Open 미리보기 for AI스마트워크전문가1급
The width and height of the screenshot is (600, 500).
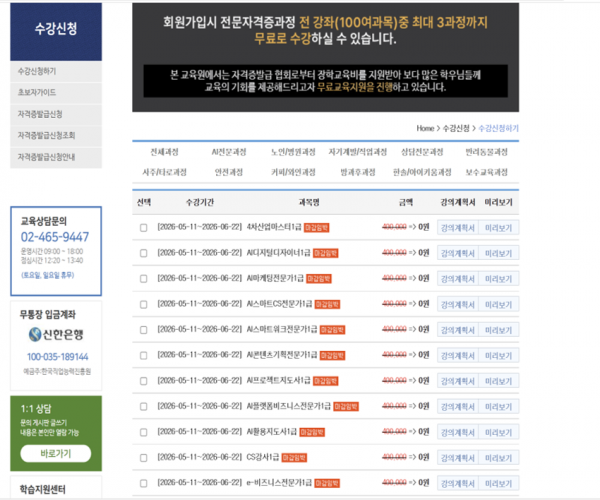point(499,330)
